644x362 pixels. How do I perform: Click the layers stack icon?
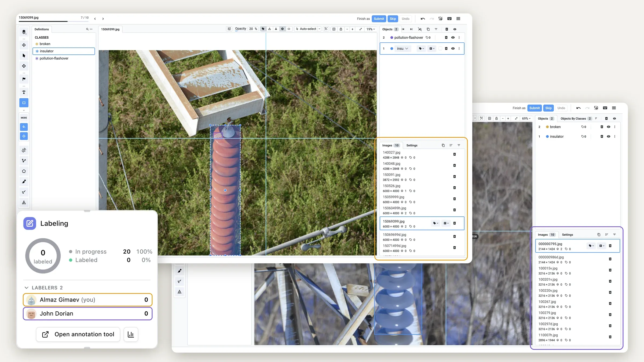(24, 32)
